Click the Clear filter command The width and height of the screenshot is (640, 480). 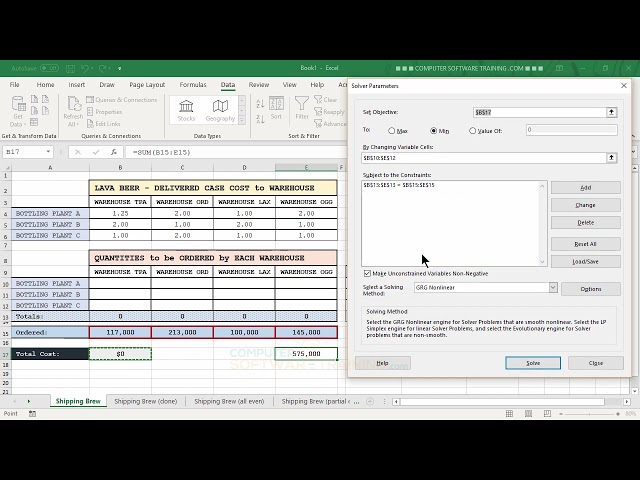[x=326, y=100]
